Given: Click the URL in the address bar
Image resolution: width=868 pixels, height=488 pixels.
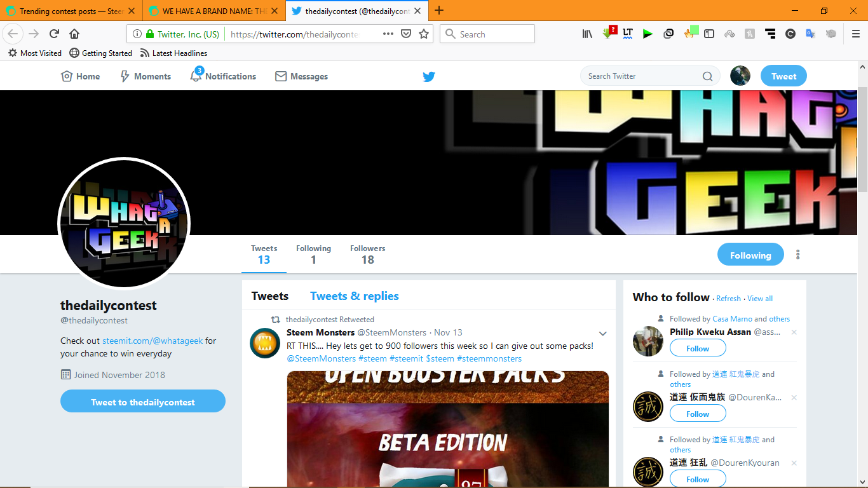Looking at the screenshot, I should pyautogui.click(x=294, y=34).
